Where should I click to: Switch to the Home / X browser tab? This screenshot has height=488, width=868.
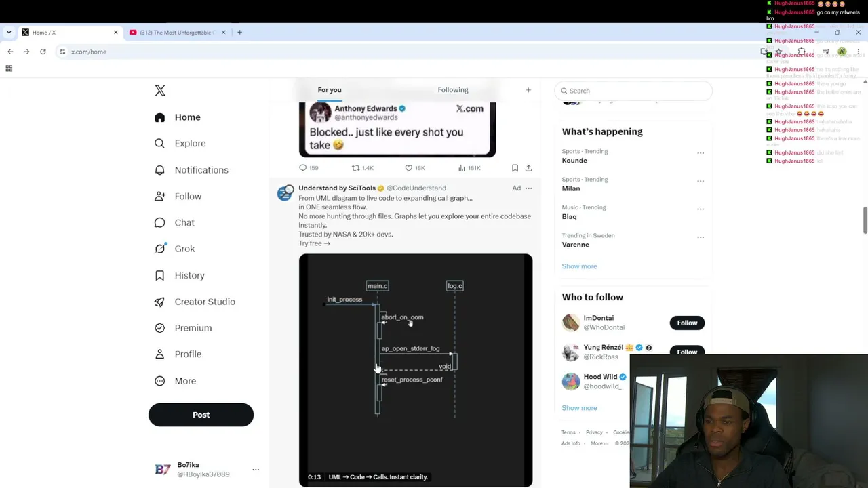click(70, 33)
